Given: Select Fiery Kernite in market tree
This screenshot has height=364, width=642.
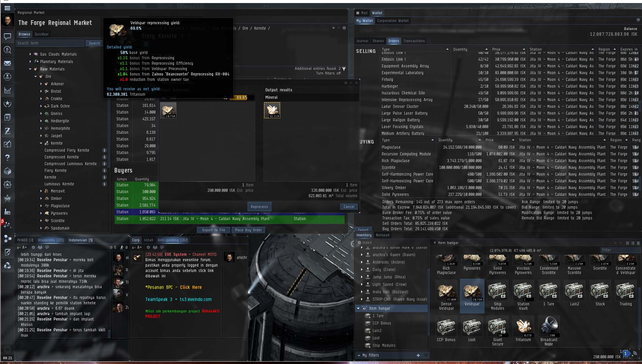Looking at the screenshot, I should [x=56, y=171].
